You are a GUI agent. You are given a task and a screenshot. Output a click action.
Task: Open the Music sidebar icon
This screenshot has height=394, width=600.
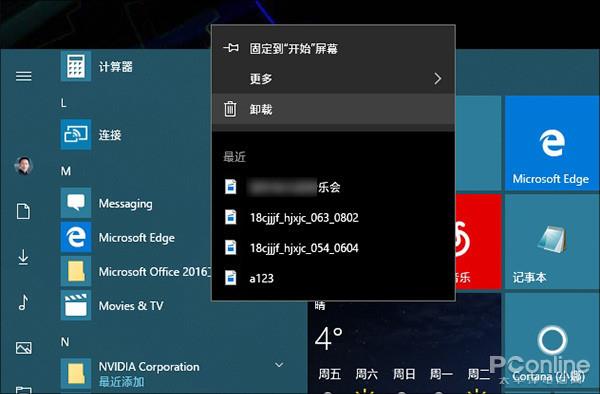23,302
